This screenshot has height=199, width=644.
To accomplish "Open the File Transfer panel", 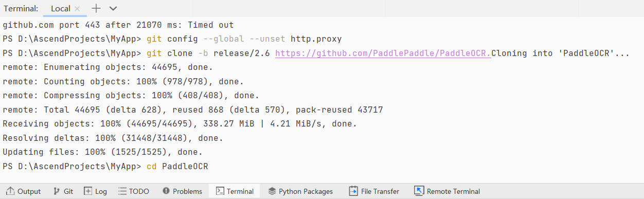I will click(x=373, y=191).
